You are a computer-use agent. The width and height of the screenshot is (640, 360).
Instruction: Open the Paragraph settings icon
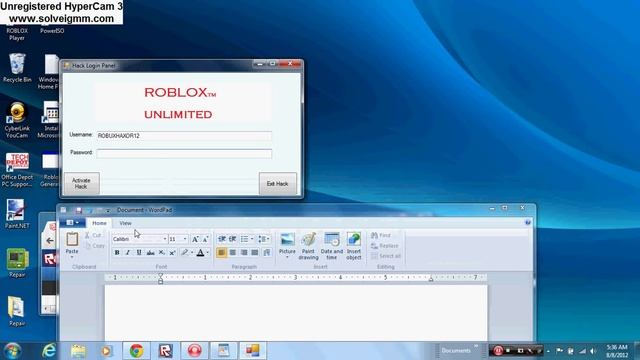coord(267,253)
